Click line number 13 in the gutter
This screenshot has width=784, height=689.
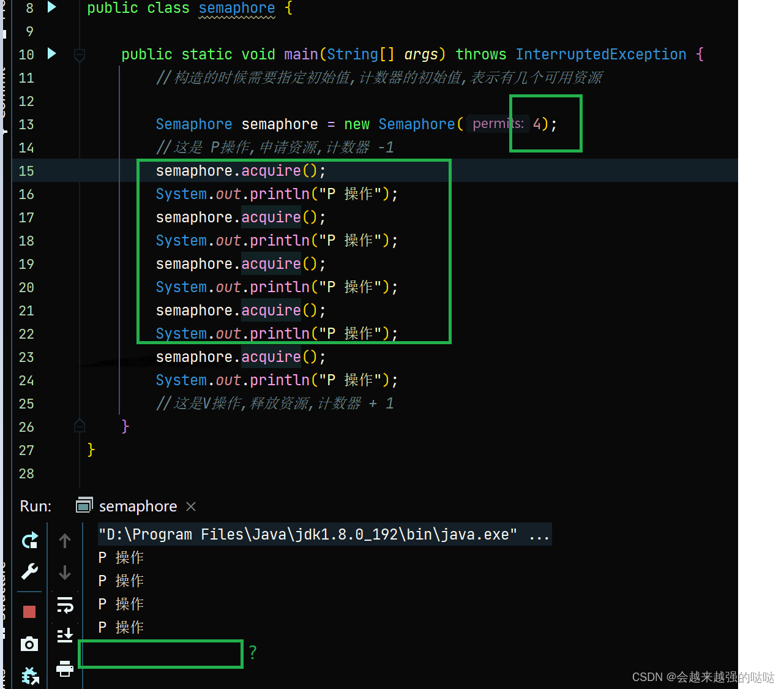tap(26, 124)
